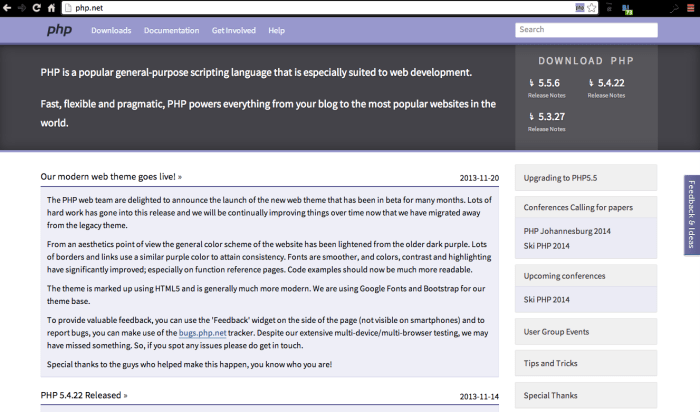Open the Help menu item
This screenshot has height=412, width=700.
pyautogui.click(x=276, y=30)
